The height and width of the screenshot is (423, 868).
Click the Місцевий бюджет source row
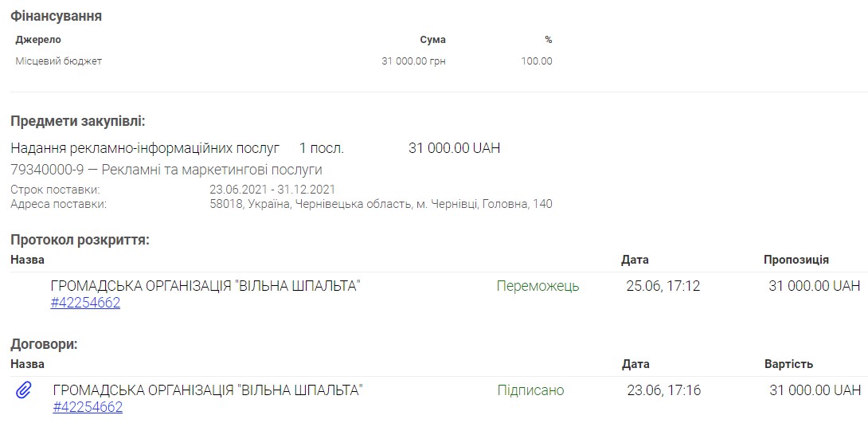coord(59,61)
